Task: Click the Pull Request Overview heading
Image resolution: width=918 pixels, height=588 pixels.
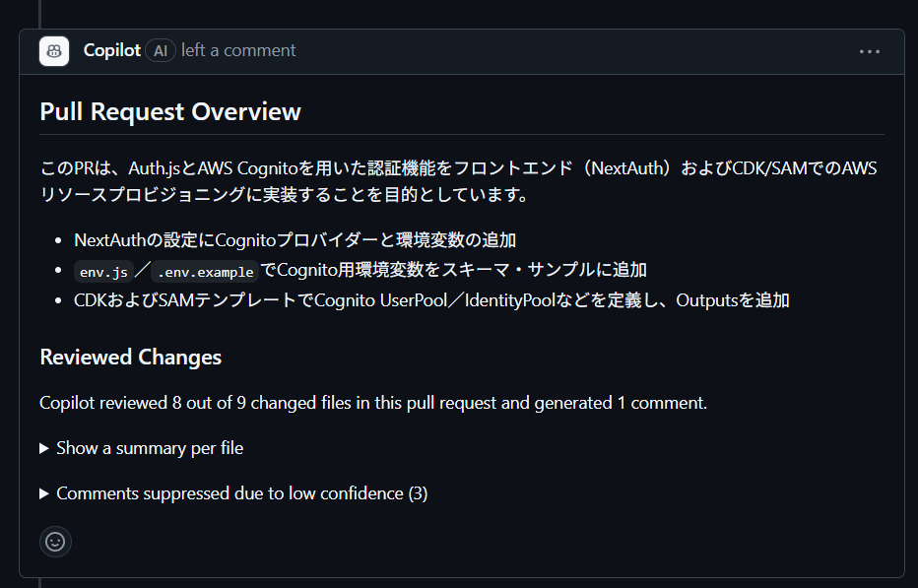Action: click(x=170, y=112)
